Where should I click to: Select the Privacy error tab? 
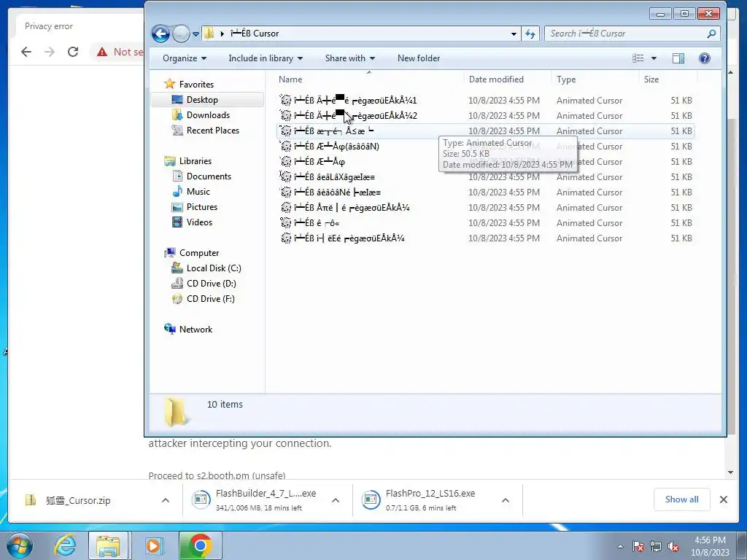point(49,26)
